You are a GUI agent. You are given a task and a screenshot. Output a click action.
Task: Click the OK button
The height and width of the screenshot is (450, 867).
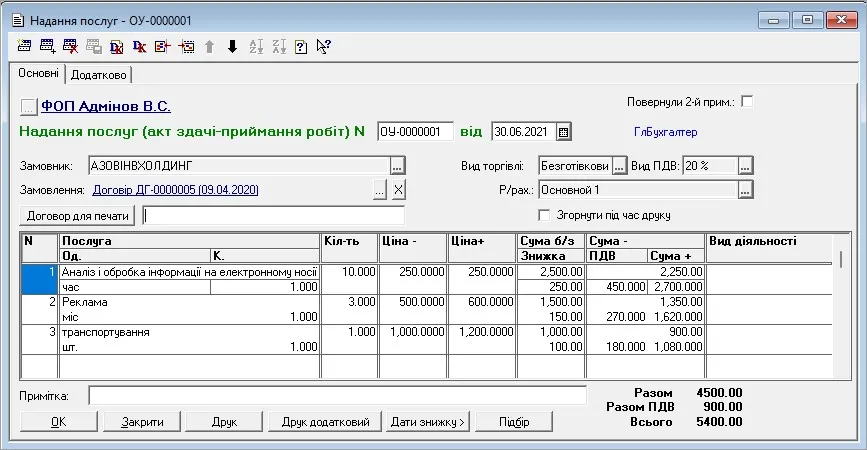tap(59, 422)
